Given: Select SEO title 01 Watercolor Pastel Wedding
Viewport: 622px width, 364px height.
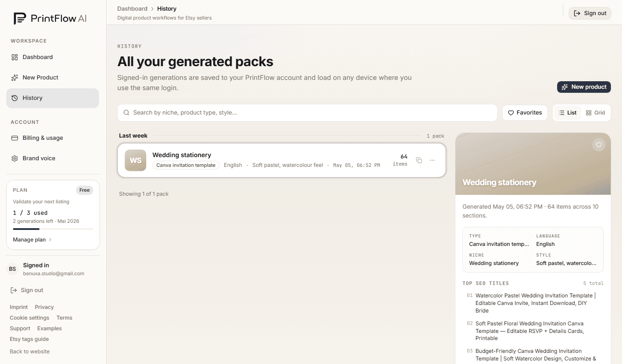Looking at the screenshot, I should (533, 303).
